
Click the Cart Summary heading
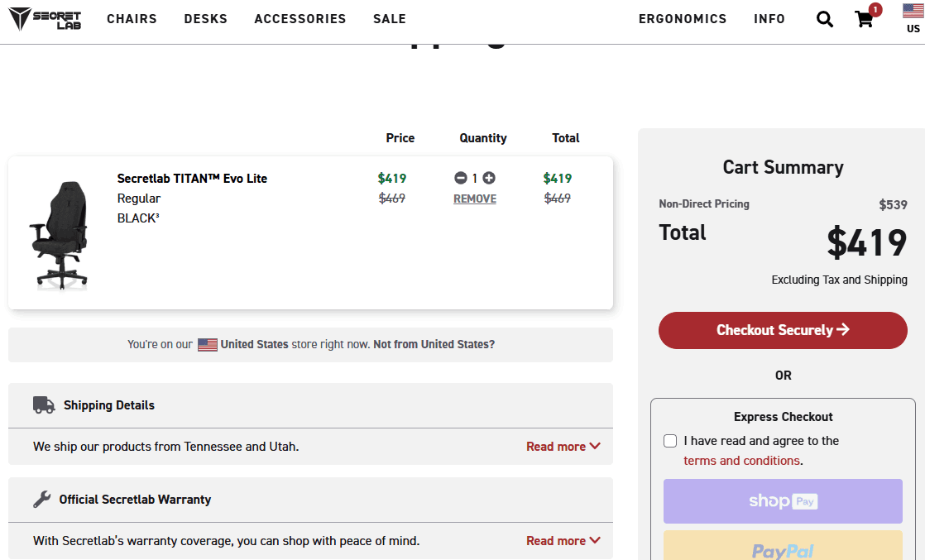783,168
